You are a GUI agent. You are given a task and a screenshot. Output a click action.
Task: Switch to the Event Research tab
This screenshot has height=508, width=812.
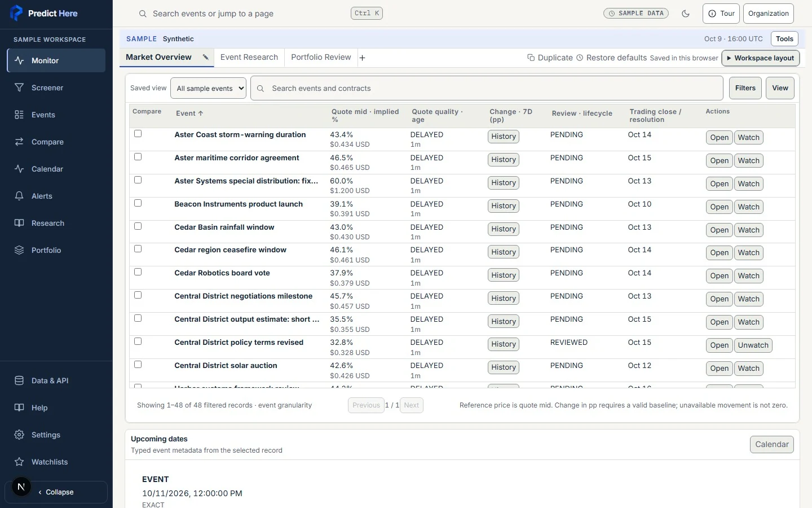[x=249, y=58]
